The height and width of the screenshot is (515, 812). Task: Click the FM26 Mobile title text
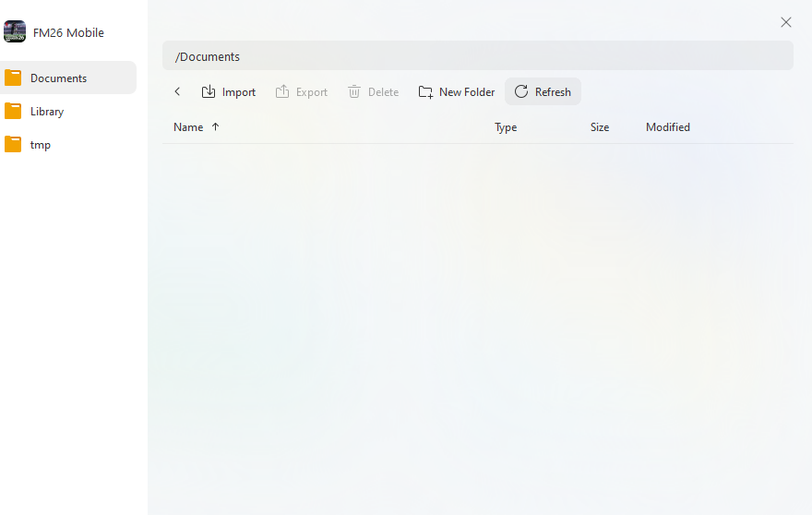pos(68,32)
